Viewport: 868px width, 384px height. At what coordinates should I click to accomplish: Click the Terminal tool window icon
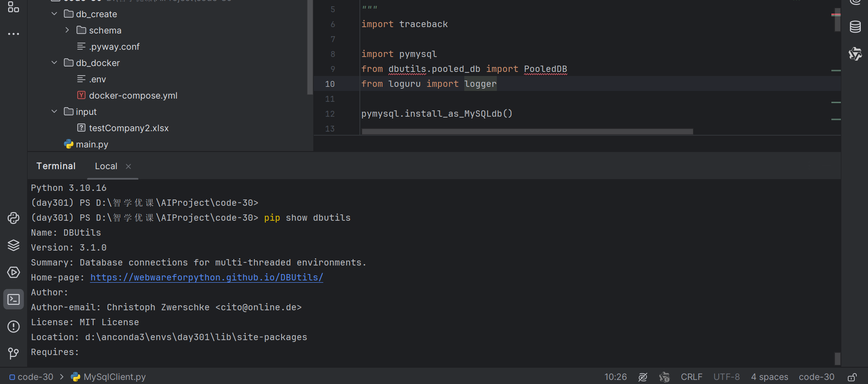tap(14, 299)
